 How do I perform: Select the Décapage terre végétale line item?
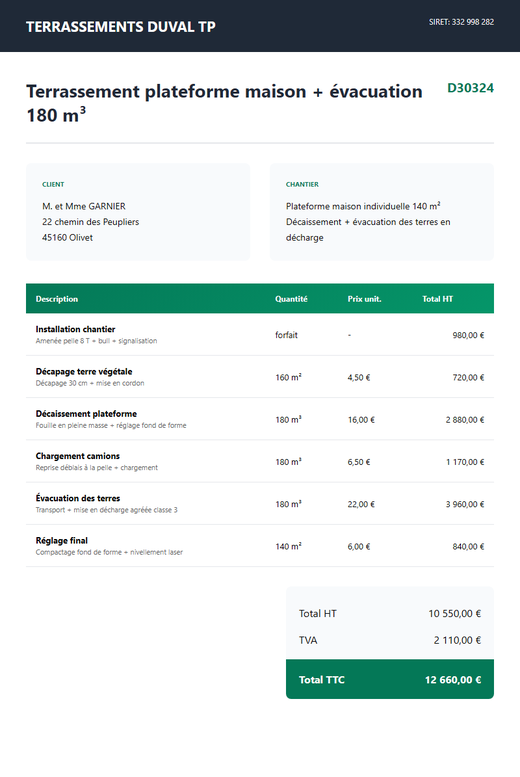point(260,377)
